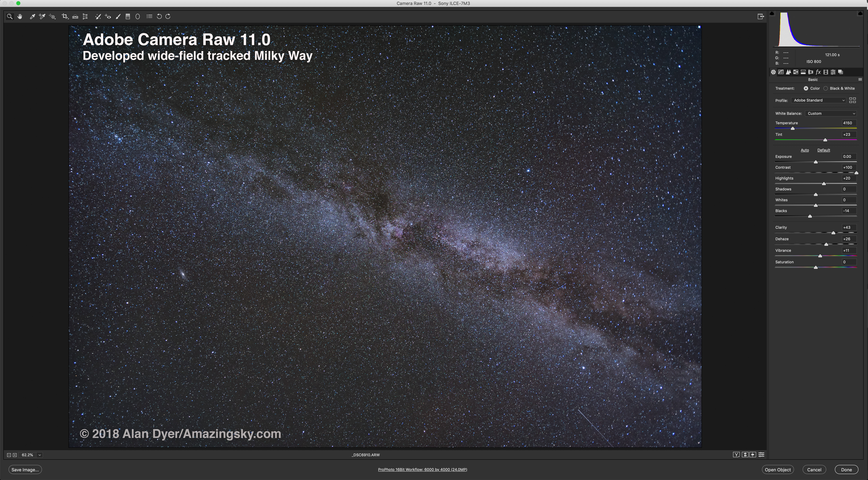Select the Hand tool
This screenshot has height=480, width=868.
[20, 16]
